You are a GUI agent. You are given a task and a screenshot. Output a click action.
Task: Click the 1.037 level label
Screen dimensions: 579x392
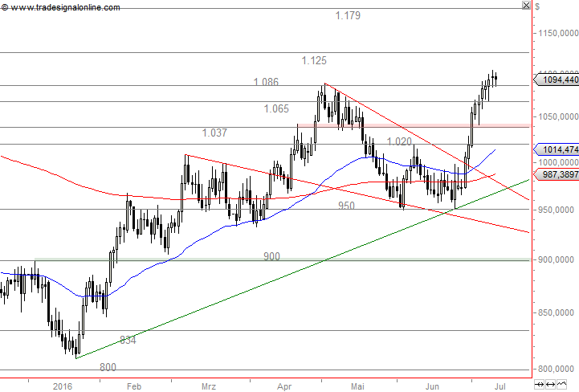(x=214, y=133)
